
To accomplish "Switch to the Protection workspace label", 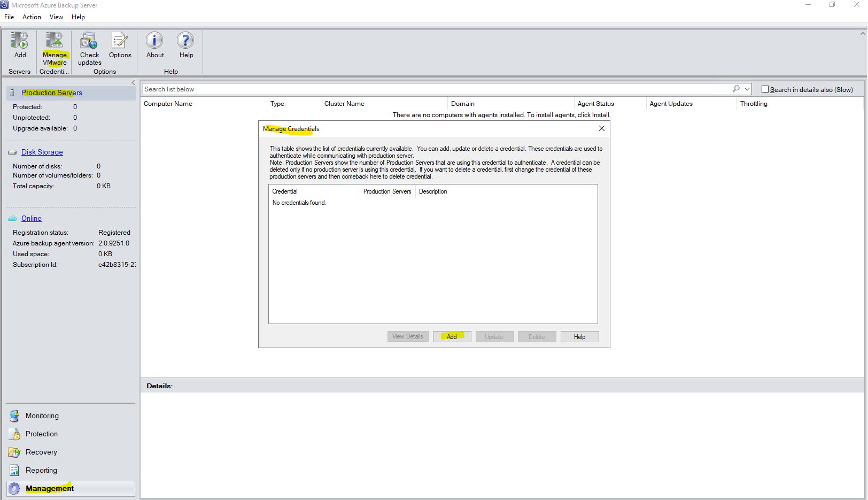I will click(x=42, y=434).
